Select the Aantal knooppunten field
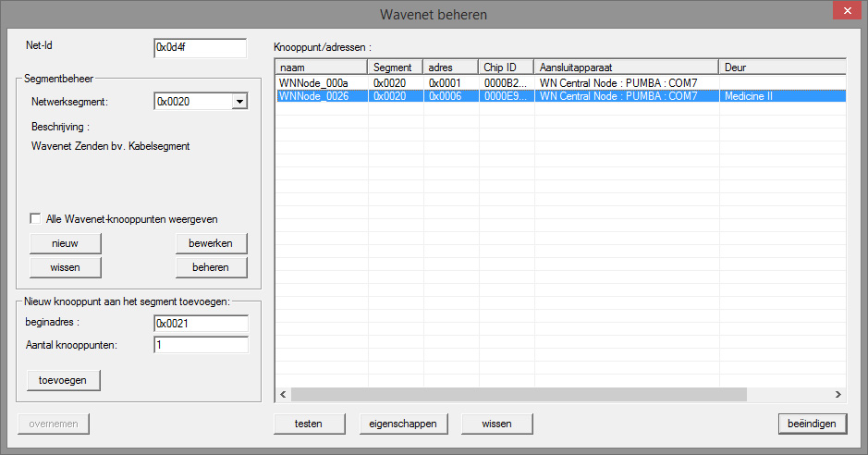868x455 pixels. pos(201,345)
